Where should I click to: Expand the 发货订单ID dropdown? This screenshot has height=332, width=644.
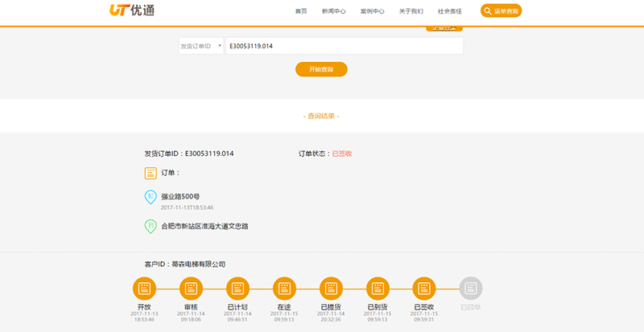pos(200,46)
